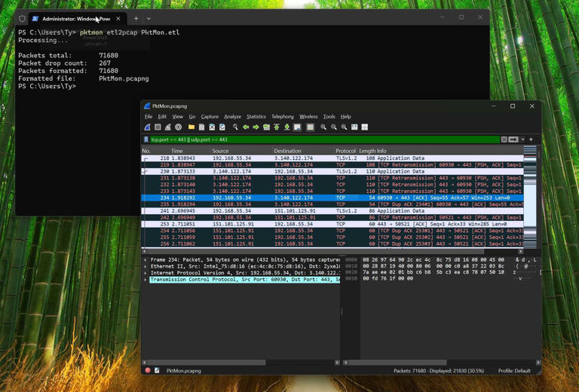
Task: Open the View menu
Action: tap(178, 117)
